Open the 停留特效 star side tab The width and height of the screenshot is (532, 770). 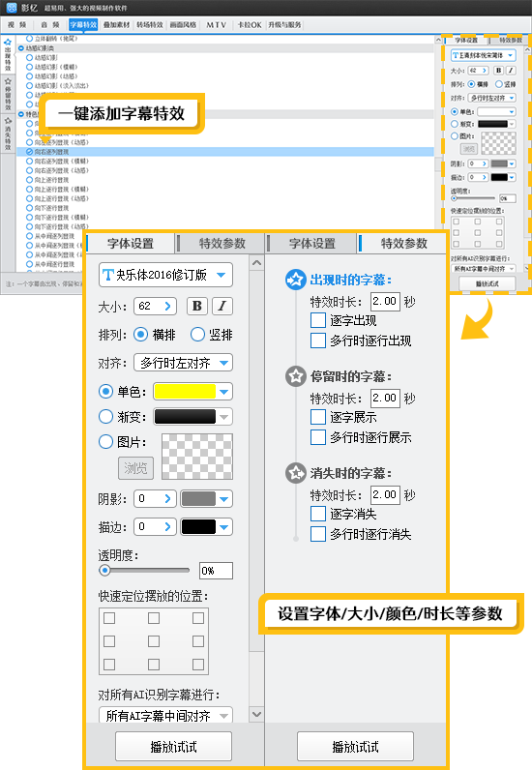[8, 93]
